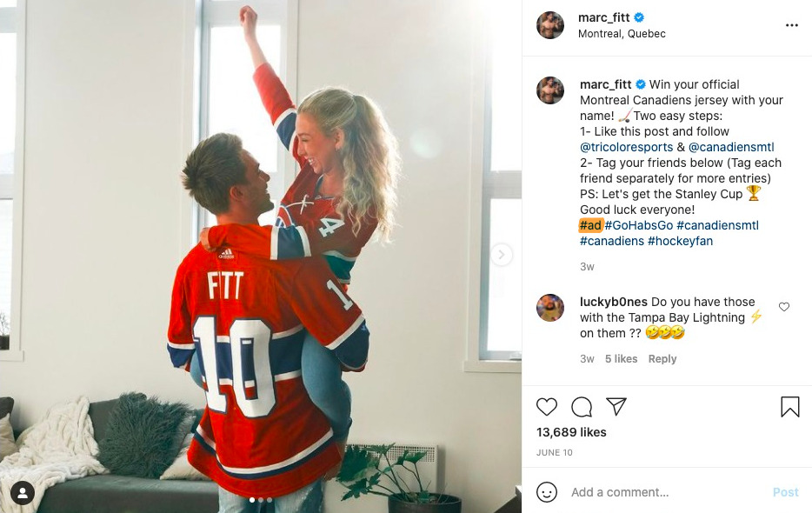Image resolution: width=812 pixels, height=513 pixels.
Task: Open Montreal, Quebec location page
Action: click(622, 34)
